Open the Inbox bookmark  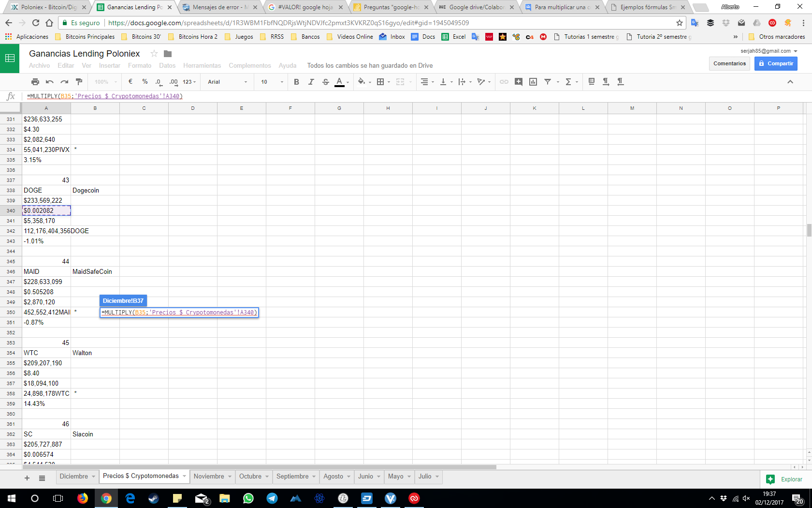point(392,37)
